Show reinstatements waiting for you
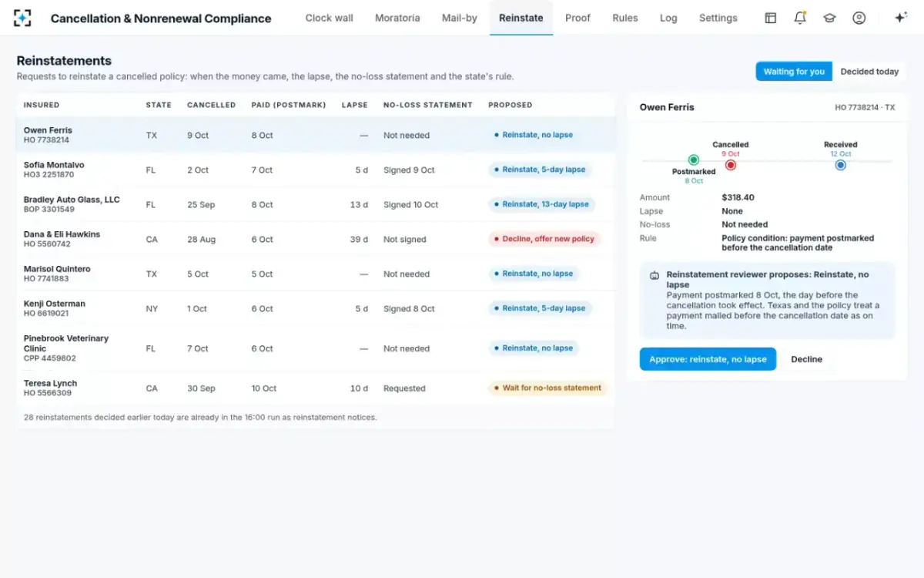Image resolution: width=924 pixels, height=578 pixels. pos(794,72)
